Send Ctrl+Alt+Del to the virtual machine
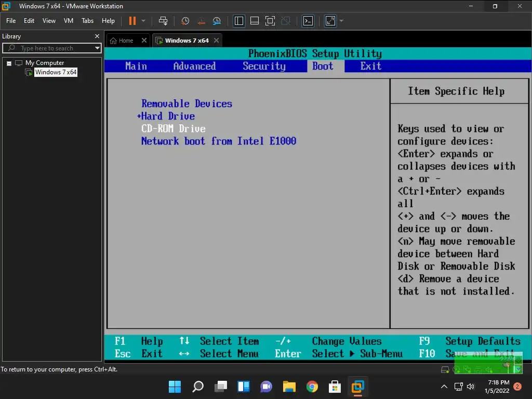 coord(163,21)
